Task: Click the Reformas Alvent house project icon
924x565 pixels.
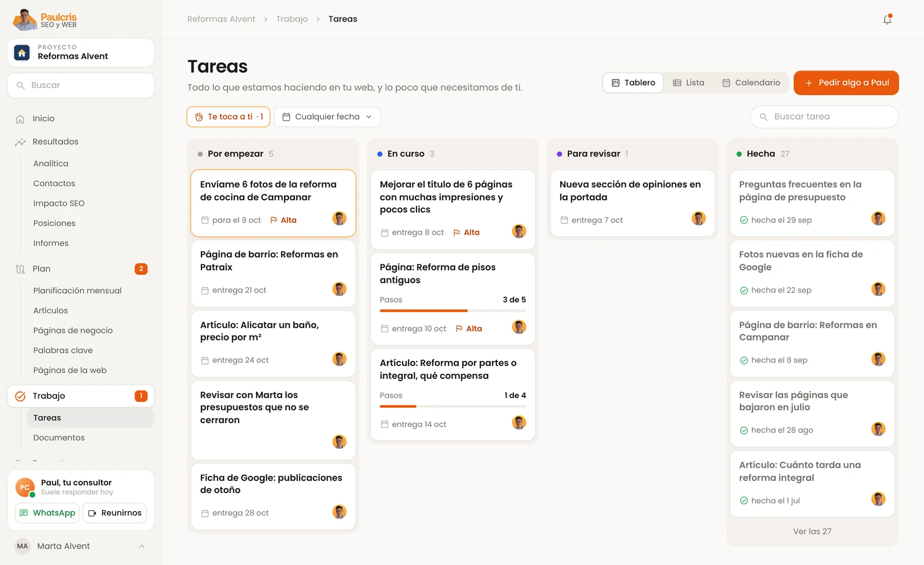Action: point(22,52)
